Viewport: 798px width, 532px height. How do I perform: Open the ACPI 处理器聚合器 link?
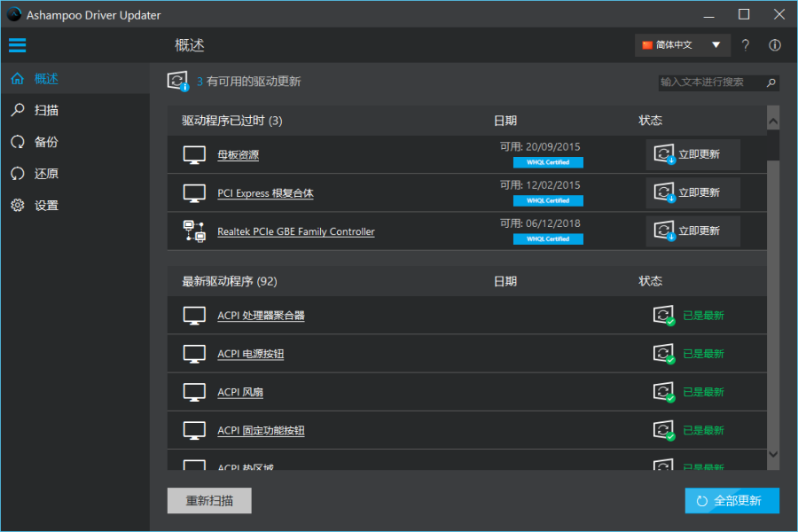coord(261,316)
